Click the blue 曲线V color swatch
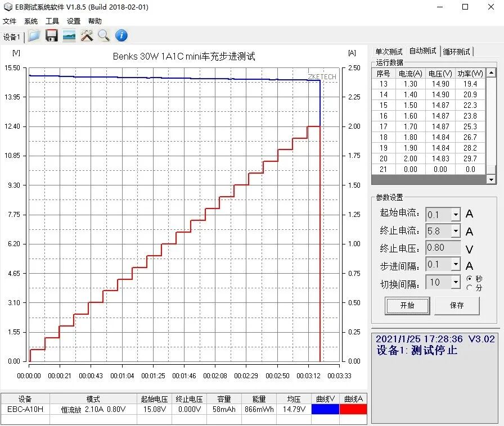Image resolution: width=504 pixels, height=426 pixels. point(325,409)
